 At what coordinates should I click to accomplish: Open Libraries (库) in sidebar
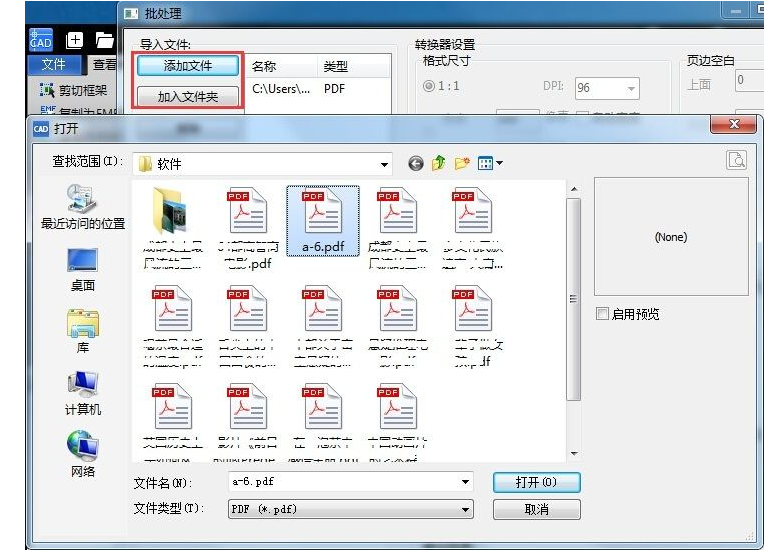point(82,332)
